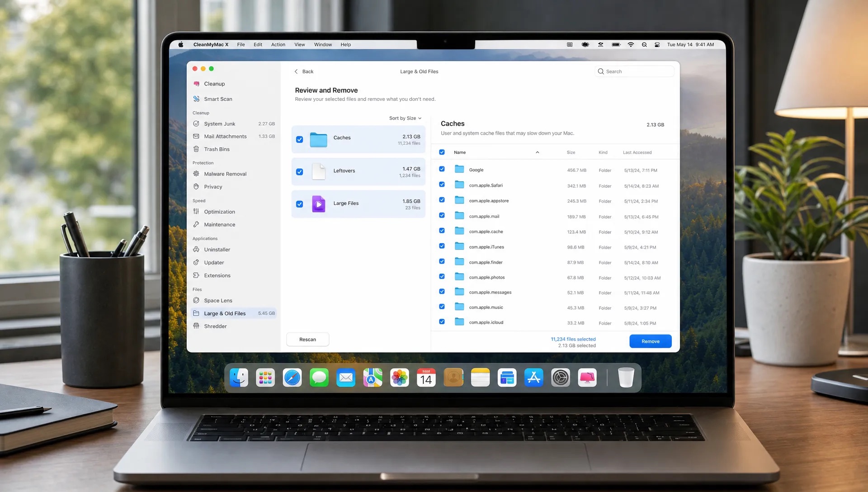868x492 pixels.
Task: Uncheck the com.apple.appstore checkbox
Action: click(442, 200)
